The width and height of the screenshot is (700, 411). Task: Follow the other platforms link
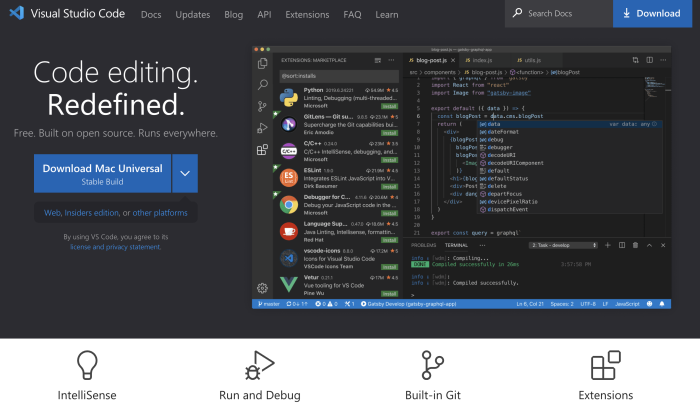pos(159,213)
